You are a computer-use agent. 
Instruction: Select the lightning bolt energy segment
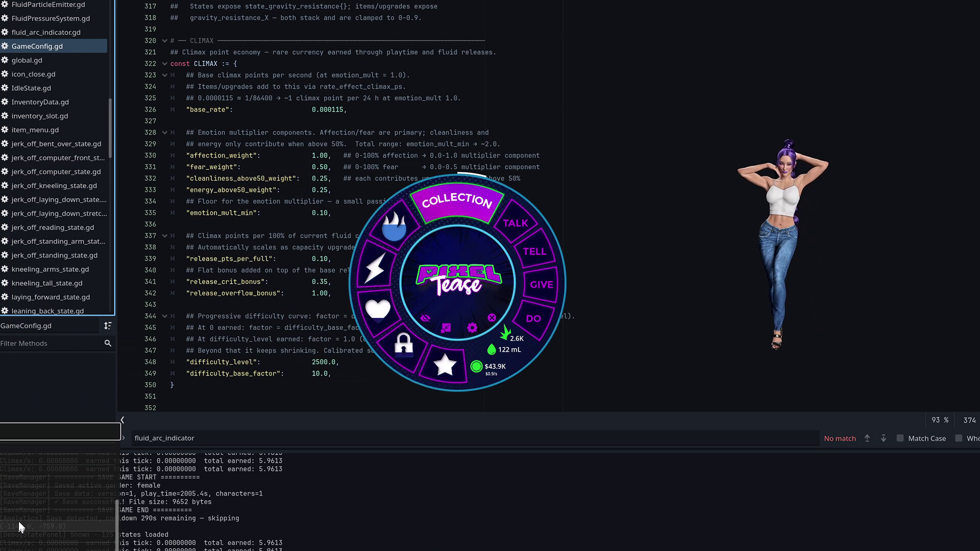coord(375,268)
